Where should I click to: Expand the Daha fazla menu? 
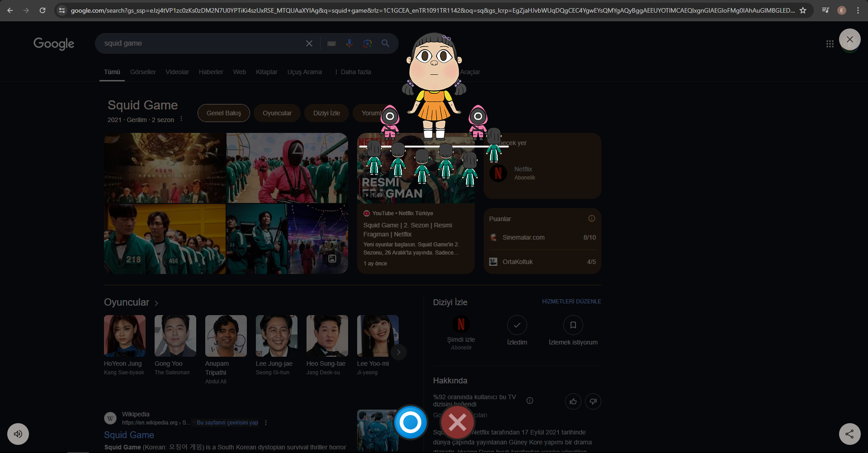tap(352, 72)
